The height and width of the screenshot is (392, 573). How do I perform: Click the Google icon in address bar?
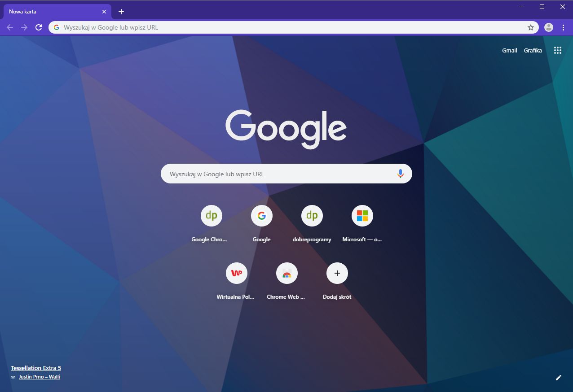(57, 27)
